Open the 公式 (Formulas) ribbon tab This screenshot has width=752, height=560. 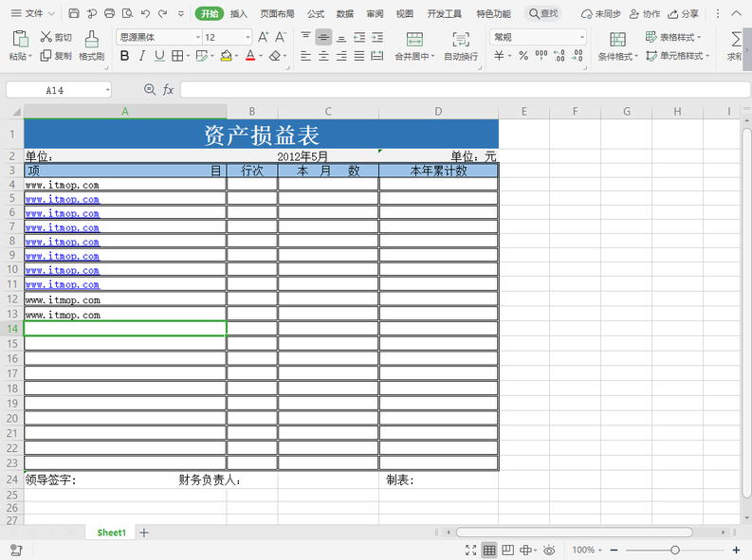point(316,14)
